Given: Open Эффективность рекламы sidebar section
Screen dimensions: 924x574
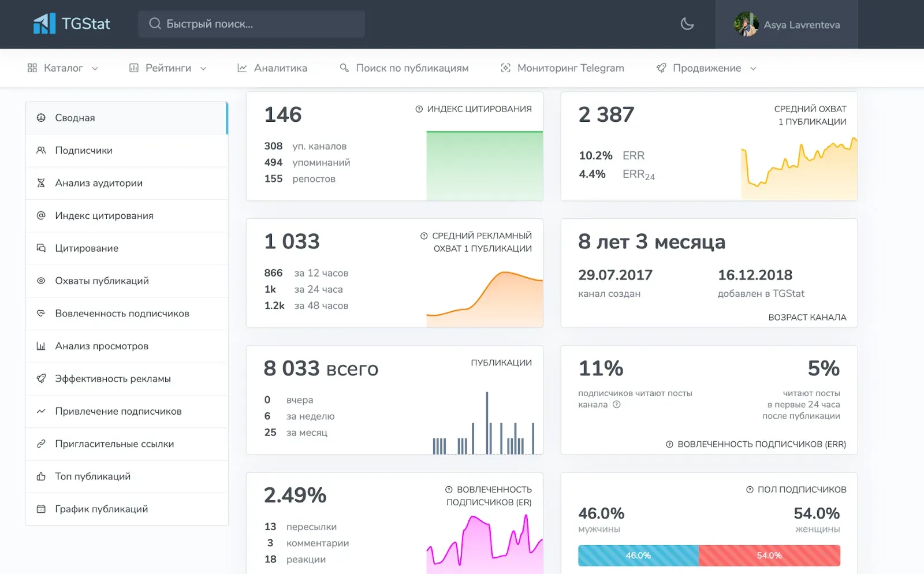Looking at the screenshot, I should tap(113, 379).
